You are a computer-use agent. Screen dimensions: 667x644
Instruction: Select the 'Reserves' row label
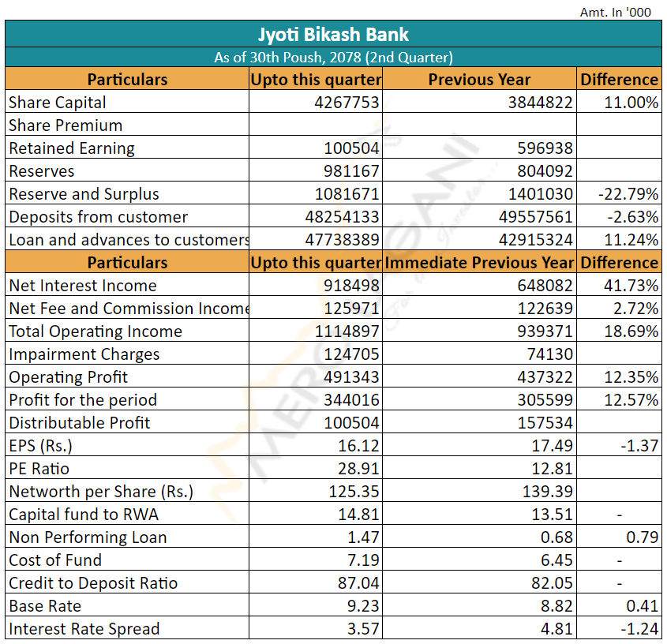pos(42,171)
